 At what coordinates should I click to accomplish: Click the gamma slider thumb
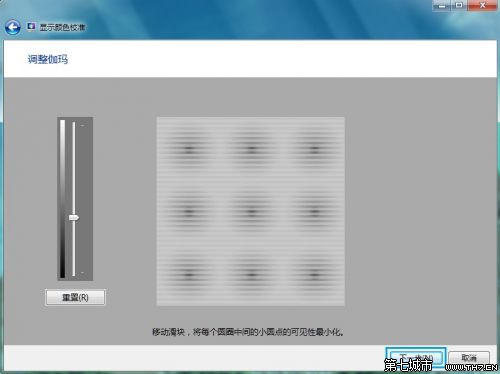pyautogui.click(x=74, y=218)
